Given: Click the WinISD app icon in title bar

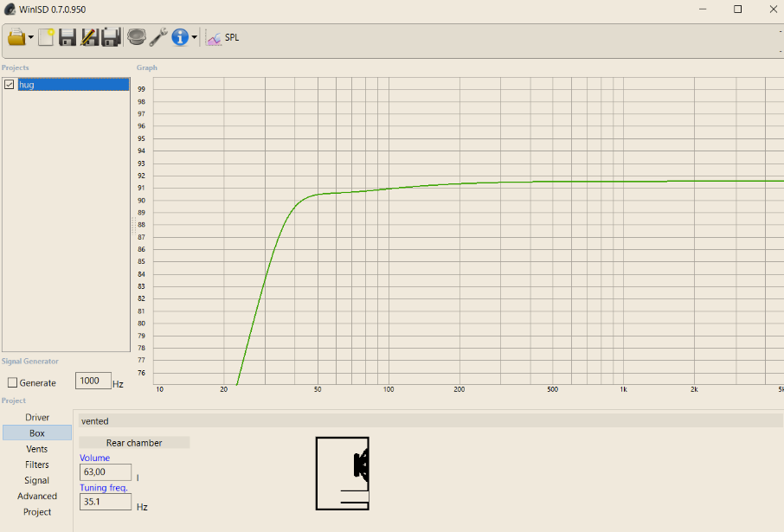Looking at the screenshot, I should 10,9.
